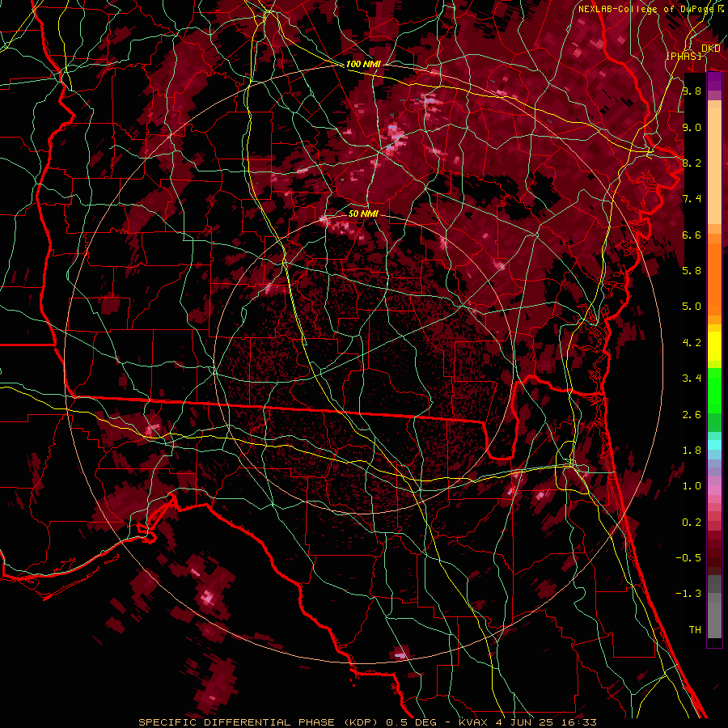728x728 pixels.
Task: Click the 7.4 value on the color scale
Action: (692, 199)
